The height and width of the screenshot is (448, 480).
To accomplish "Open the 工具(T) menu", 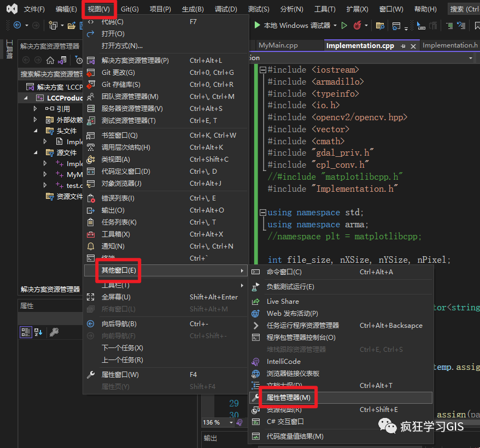I will (x=325, y=9).
